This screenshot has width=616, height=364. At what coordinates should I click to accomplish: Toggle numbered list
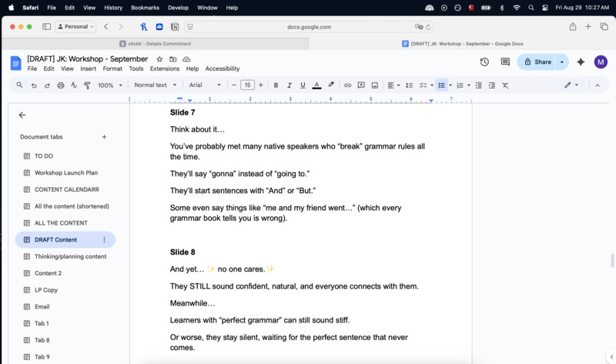coord(460,85)
